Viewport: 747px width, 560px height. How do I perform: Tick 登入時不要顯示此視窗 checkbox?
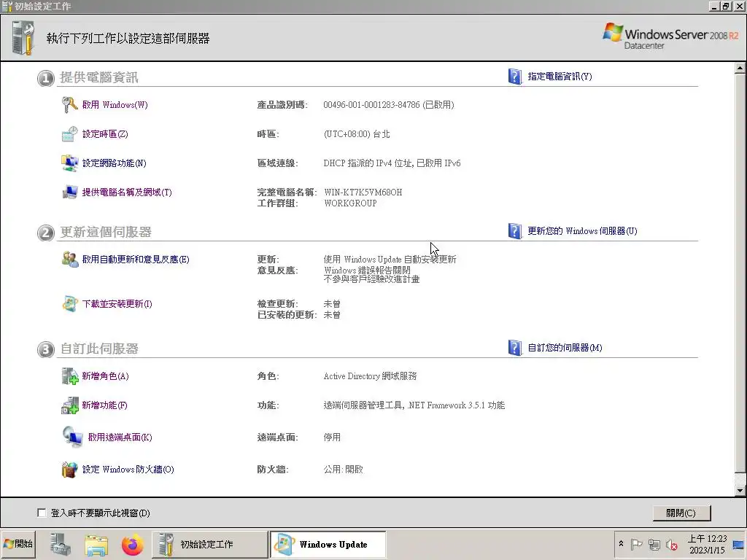42,513
